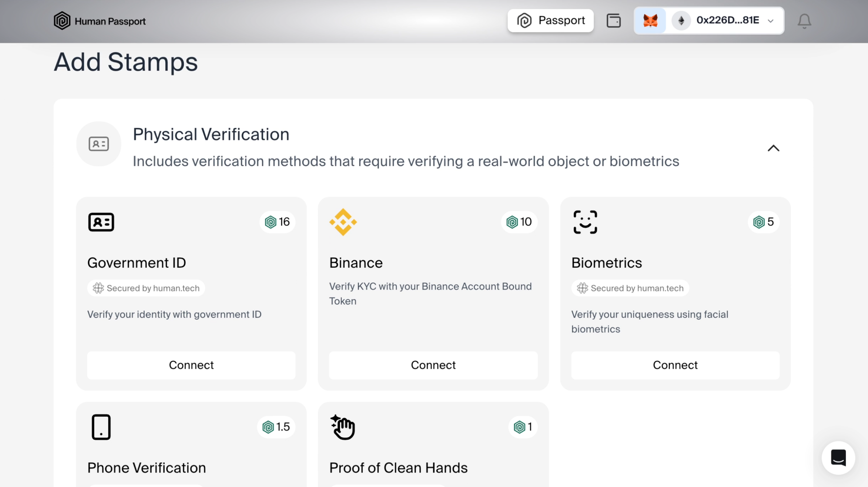Click the Ethereum network icon

[x=681, y=21]
